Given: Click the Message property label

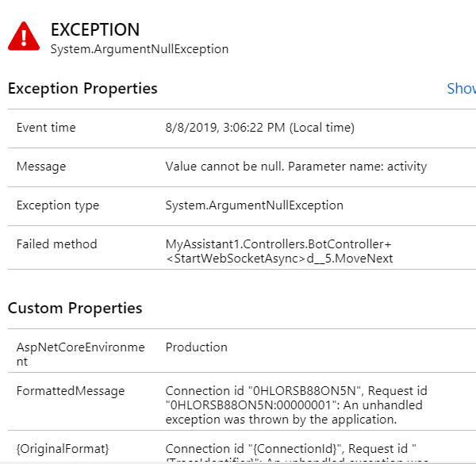Looking at the screenshot, I should pyautogui.click(x=41, y=167).
